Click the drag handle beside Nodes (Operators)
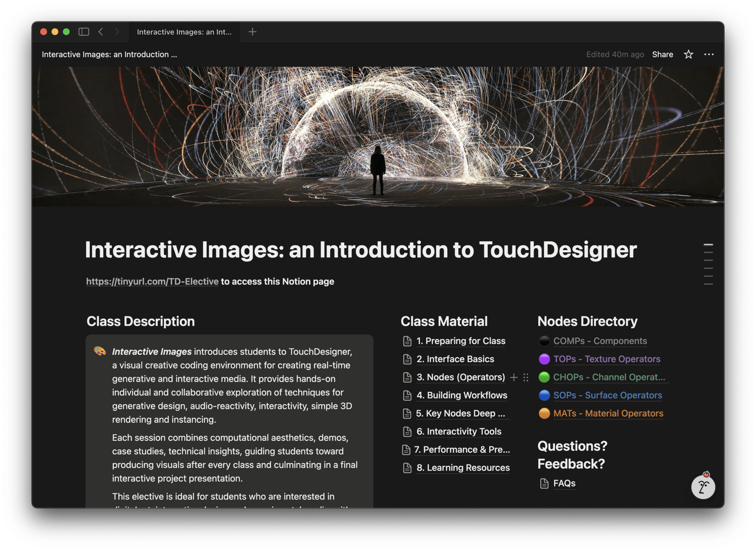 (x=526, y=377)
